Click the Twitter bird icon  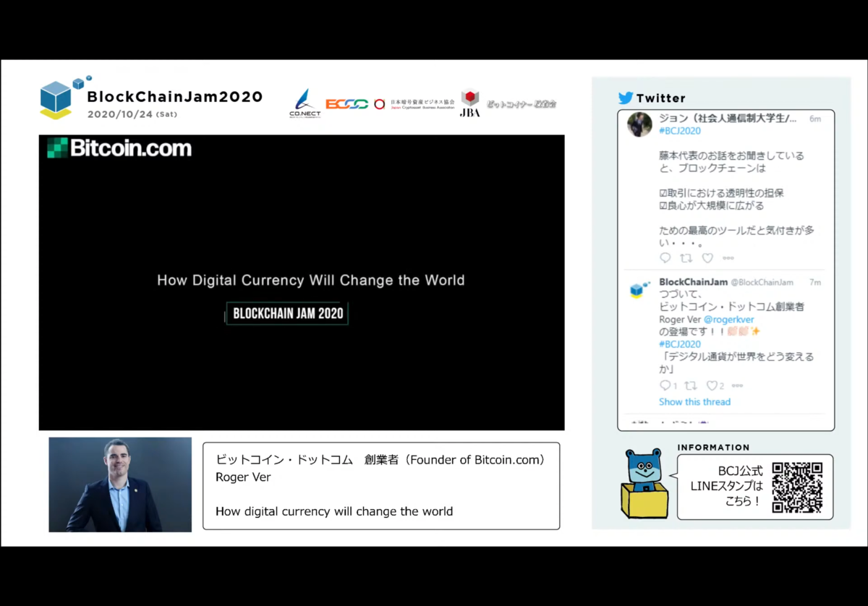click(626, 98)
